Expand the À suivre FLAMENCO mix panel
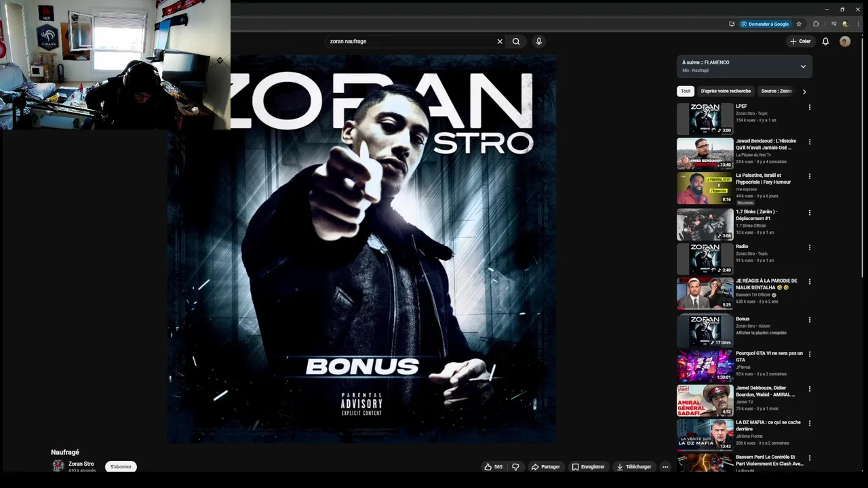 (x=803, y=66)
